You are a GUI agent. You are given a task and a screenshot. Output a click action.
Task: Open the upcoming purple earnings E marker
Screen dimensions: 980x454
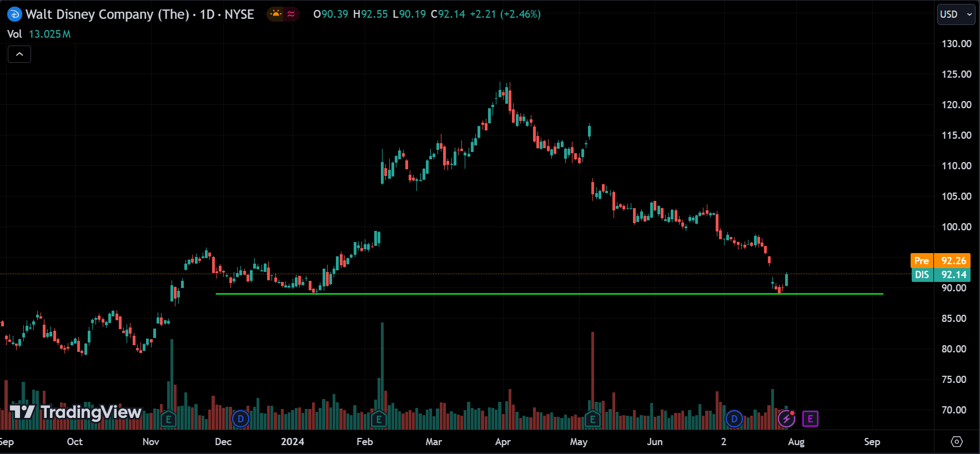(x=810, y=419)
